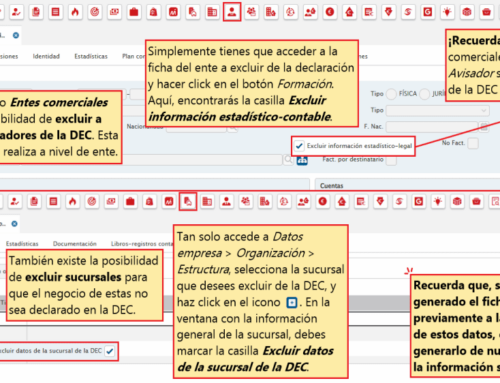Click the F. Nac. date field

[x=432, y=127]
